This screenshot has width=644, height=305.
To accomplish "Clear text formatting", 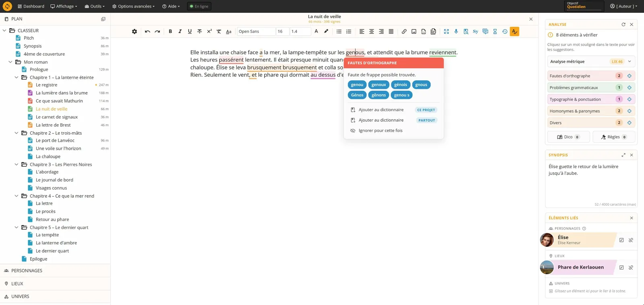I will point(219,31).
